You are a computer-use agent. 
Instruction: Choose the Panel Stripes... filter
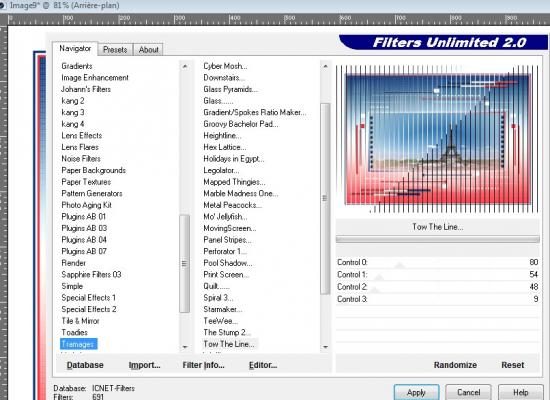click(227, 240)
